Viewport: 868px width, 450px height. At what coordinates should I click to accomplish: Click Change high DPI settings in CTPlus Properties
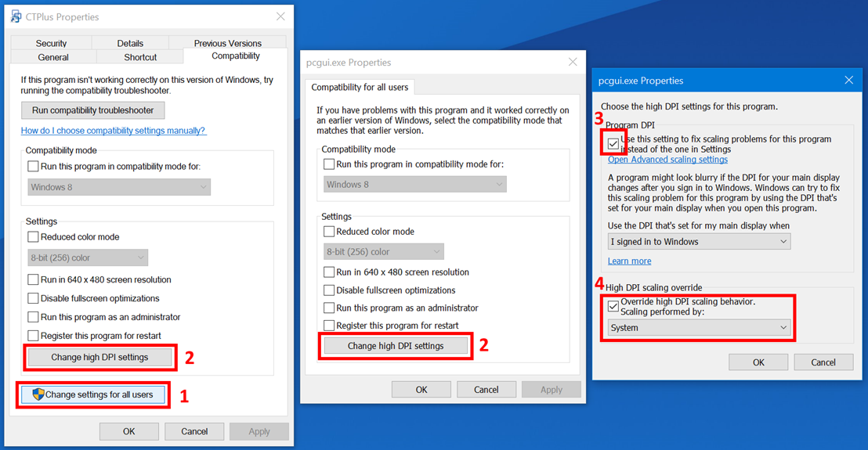[99, 358]
